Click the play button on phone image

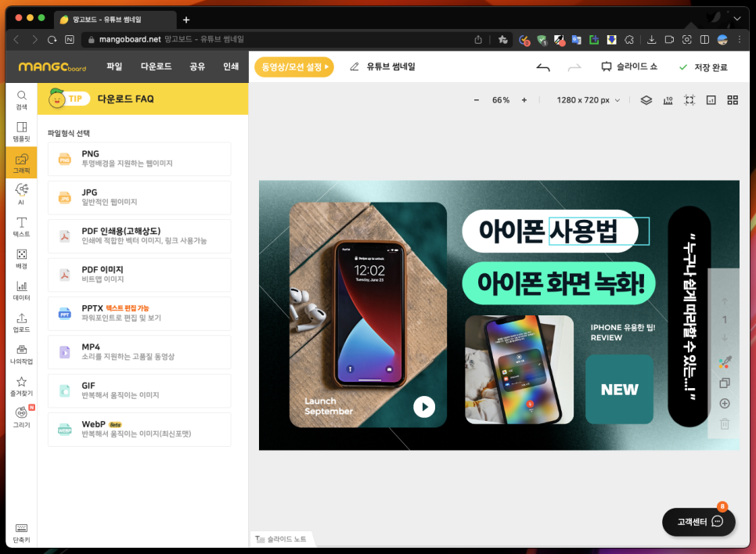click(x=424, y=406)
